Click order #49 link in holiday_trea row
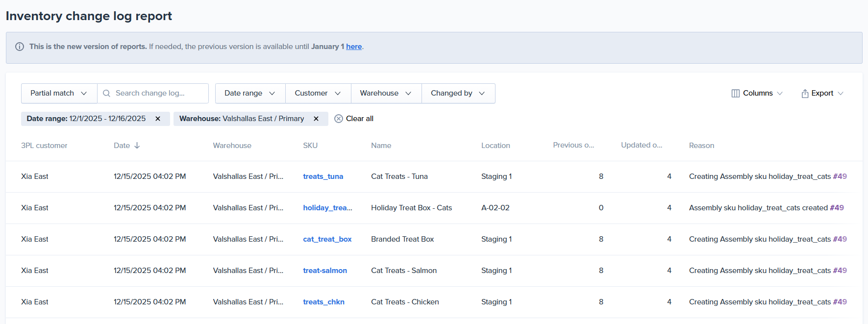Image resolution: width=868 pixels, height=324 pixels. (837, 208)
